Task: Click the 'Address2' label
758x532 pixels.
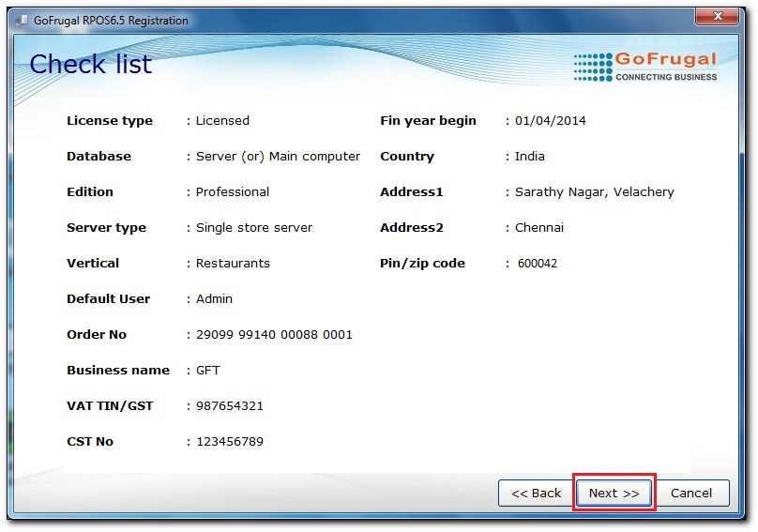Action: [x=412, y=227]
